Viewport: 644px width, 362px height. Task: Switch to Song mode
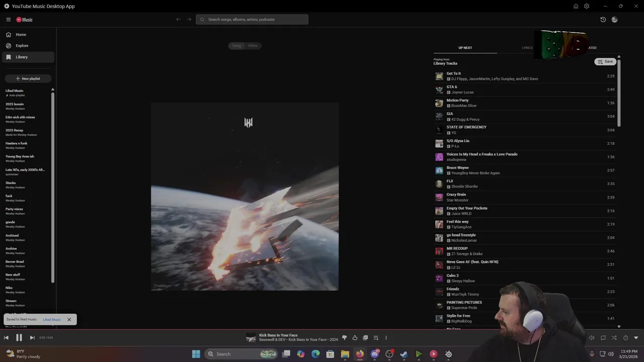pyautogui.click(x=236, y=46)
